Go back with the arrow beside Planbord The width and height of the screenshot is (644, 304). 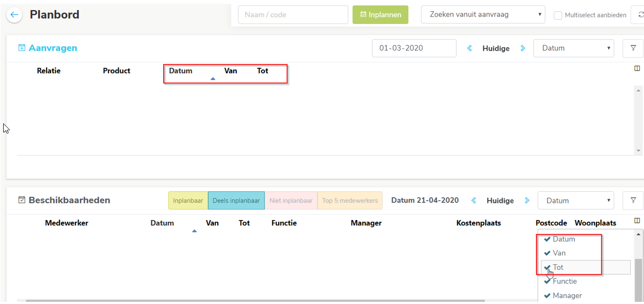pos(14,15)
